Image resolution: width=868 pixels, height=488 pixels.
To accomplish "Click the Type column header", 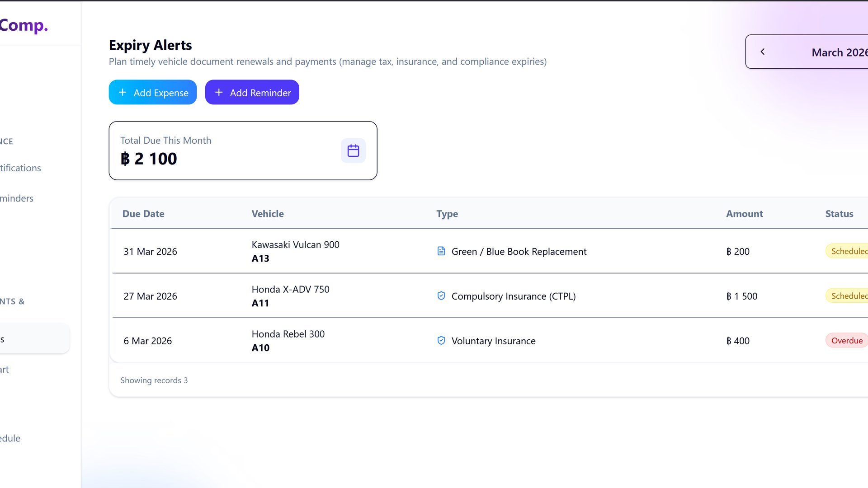I will point(447,214).
